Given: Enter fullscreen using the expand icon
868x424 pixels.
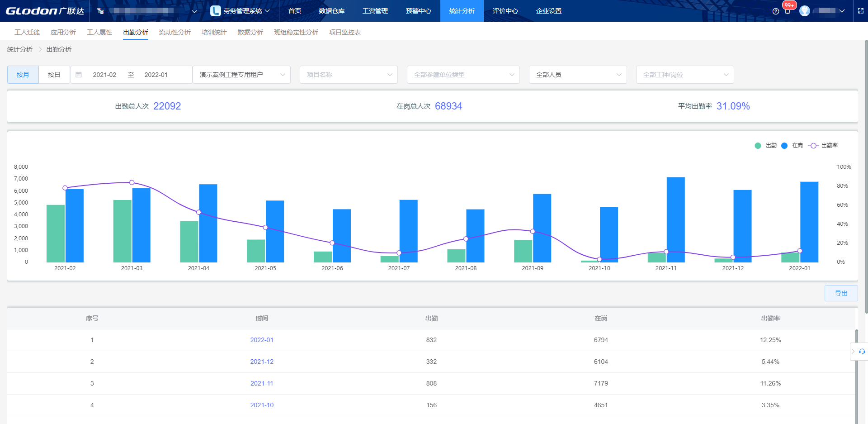Looking at the screenshot, I should (861, 11).
